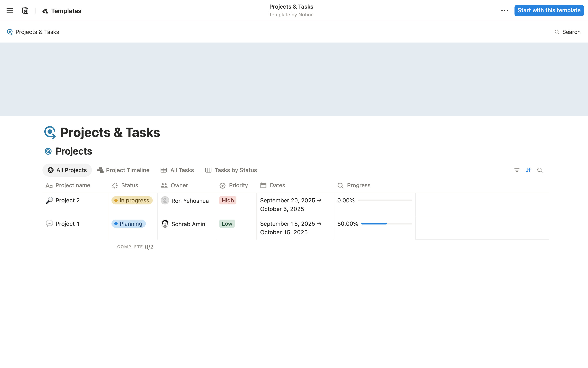Open the database filter icon
The image size is (588, 368).
pyautogui.click(x=517, y=170)
